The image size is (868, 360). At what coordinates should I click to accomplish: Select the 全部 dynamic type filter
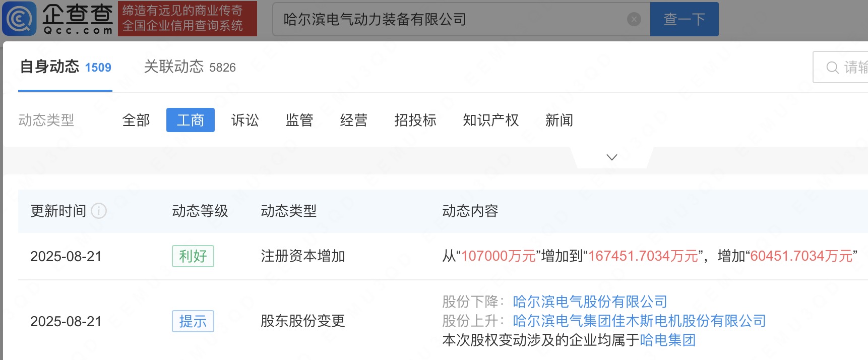click(136, 120)
